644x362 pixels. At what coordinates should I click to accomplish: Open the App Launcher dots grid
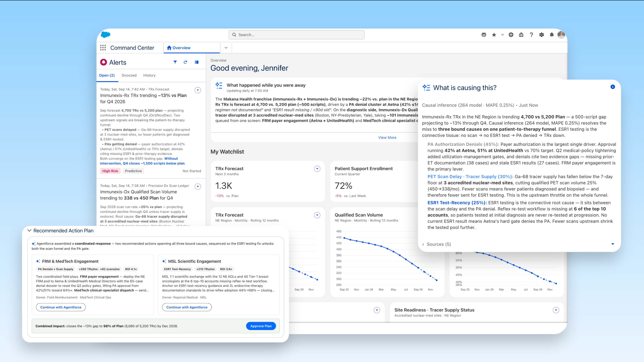tap(103, 48)
